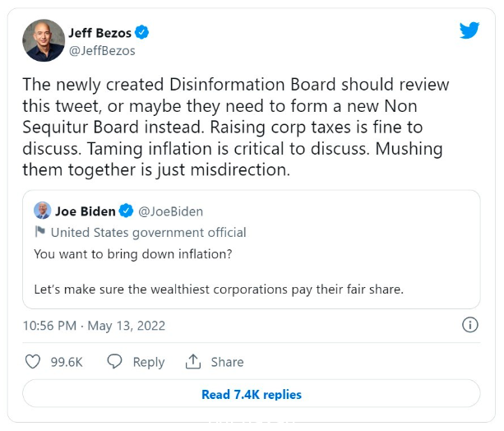Open Jeff Bezos profile picture

pos(44,40)
